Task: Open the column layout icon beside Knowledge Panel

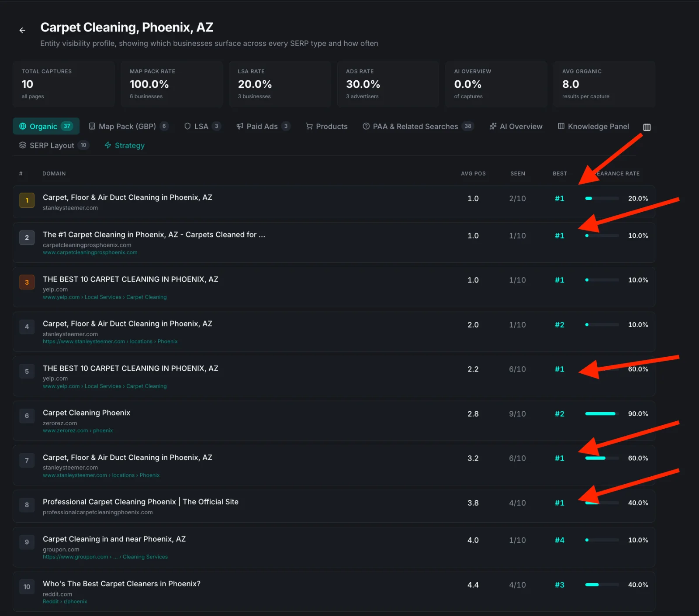Action: click(x=647, y=127)
